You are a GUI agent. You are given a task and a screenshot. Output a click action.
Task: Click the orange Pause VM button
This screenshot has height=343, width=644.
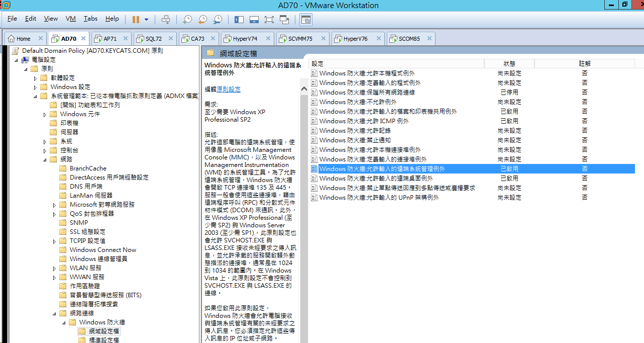[136, 19]
